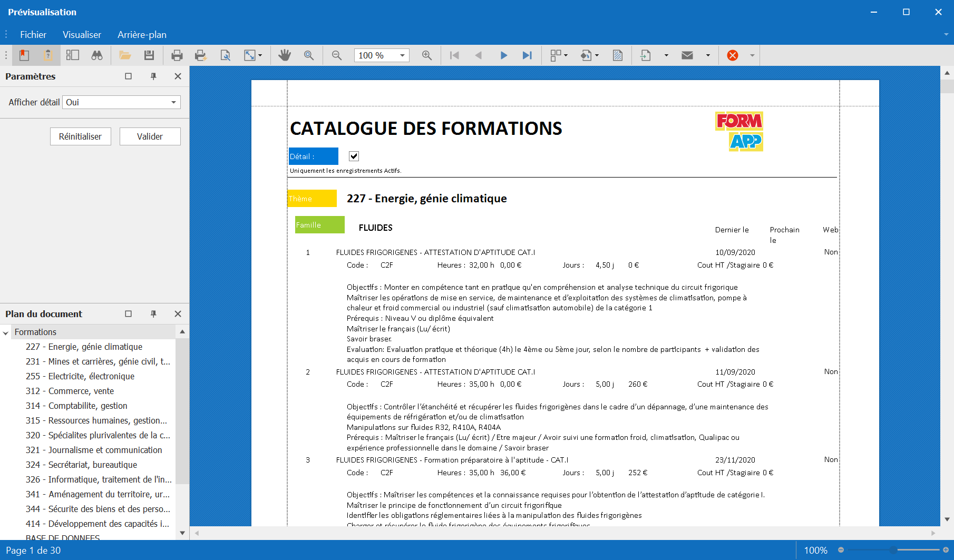The width and height of the screenshot is (954, 560).
Task: Open toolbar customization arrow after close icon
Action: [x=752, y=55]
